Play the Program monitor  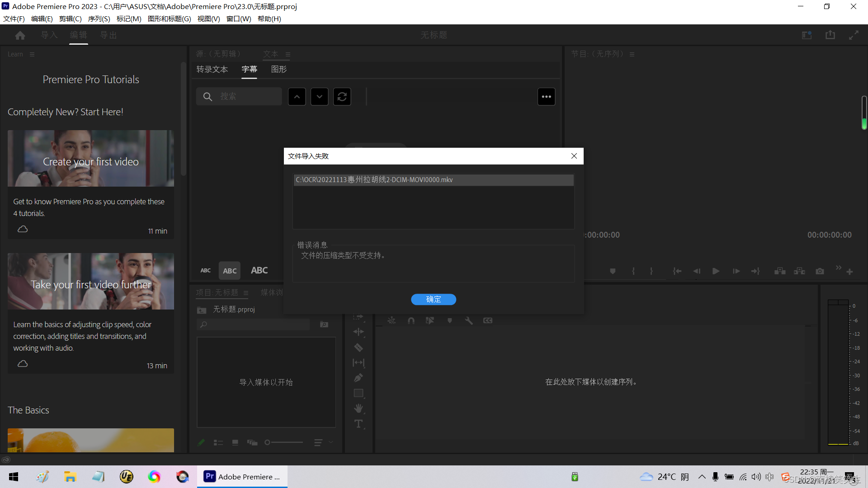point(716,271)
